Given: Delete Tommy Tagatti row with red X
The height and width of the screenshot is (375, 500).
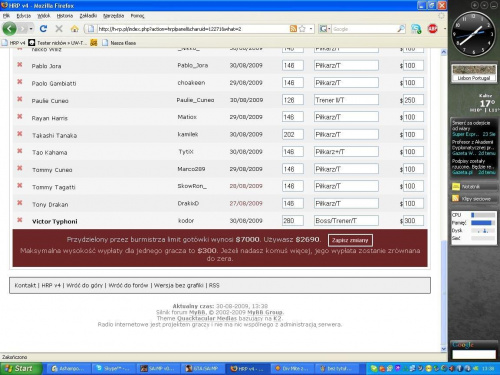Looking at the screenshot, I should pyautogui.click(x=20, y=185).
